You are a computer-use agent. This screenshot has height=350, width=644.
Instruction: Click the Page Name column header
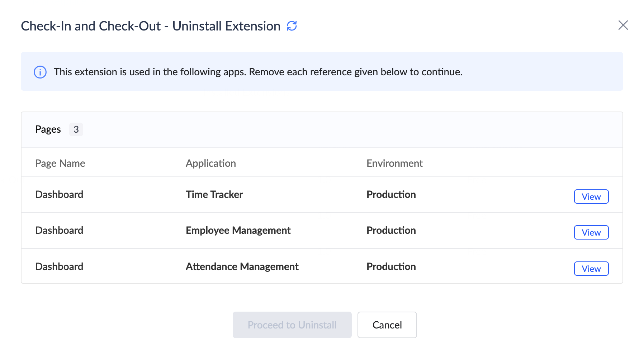60,164
